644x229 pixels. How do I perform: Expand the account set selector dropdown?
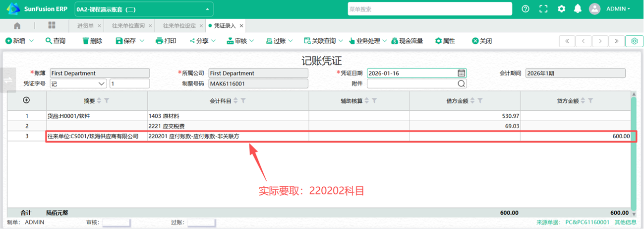coord(207,9)
